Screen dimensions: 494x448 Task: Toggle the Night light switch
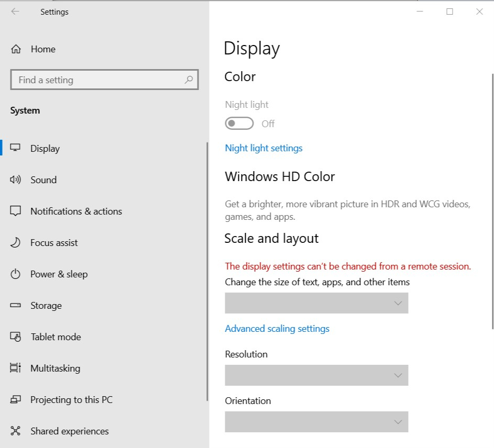click(239, 124)
